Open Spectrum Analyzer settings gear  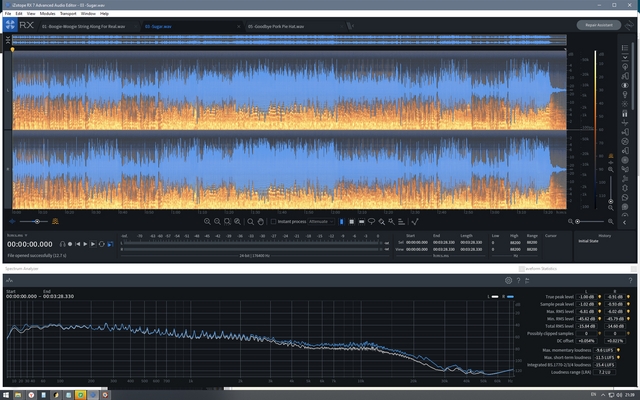coord(507,281)
